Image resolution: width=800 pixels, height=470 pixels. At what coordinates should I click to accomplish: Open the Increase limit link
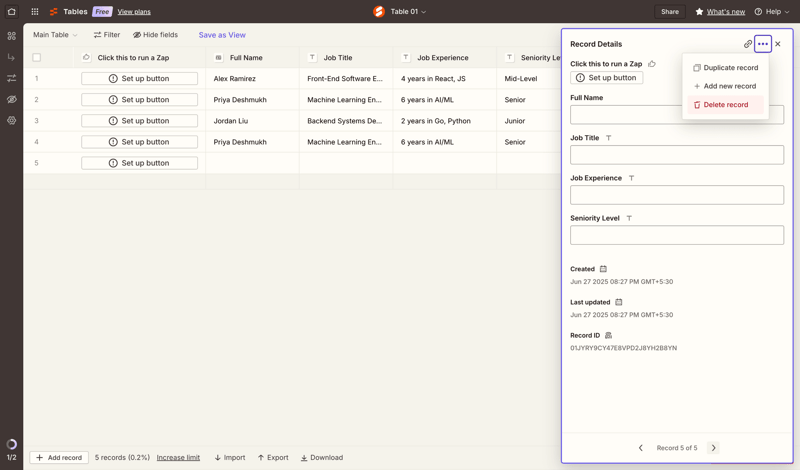tap(178, 457)
